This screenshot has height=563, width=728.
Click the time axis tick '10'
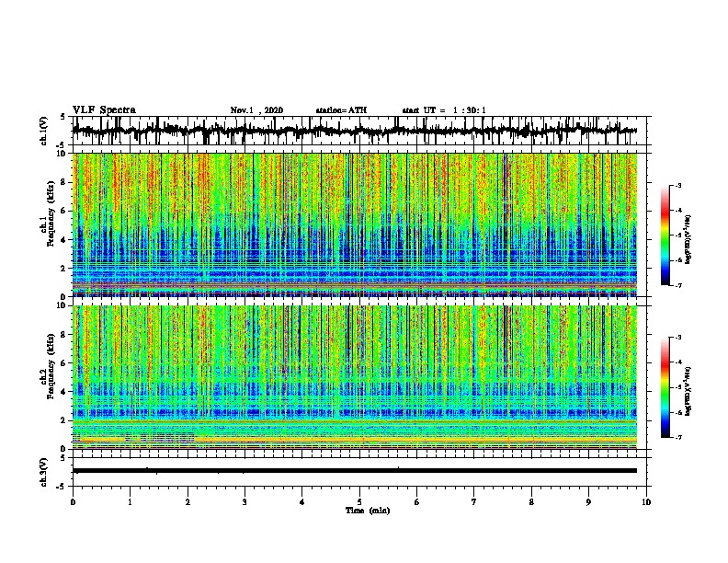coord(646,502)
